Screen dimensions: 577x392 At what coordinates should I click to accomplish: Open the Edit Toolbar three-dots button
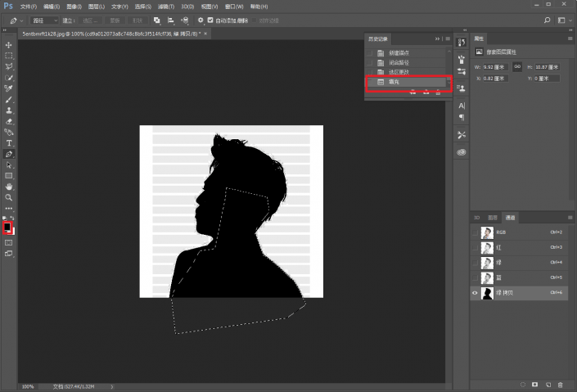(x=8, y=209)
